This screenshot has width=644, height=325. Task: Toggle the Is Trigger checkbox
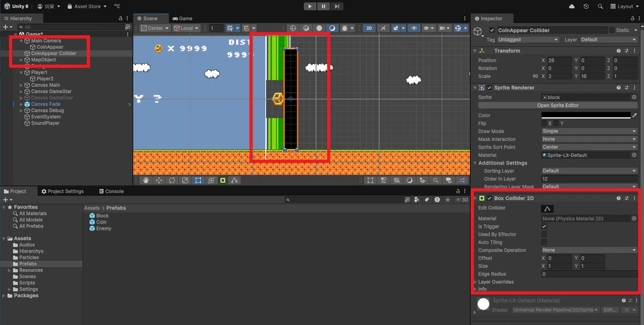tap(544, 226)
